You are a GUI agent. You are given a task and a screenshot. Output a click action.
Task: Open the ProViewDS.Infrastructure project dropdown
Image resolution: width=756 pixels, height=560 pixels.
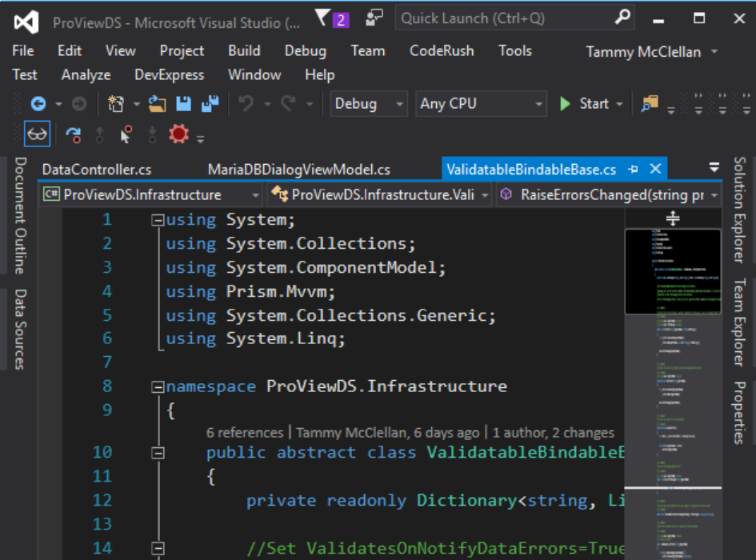152,195
